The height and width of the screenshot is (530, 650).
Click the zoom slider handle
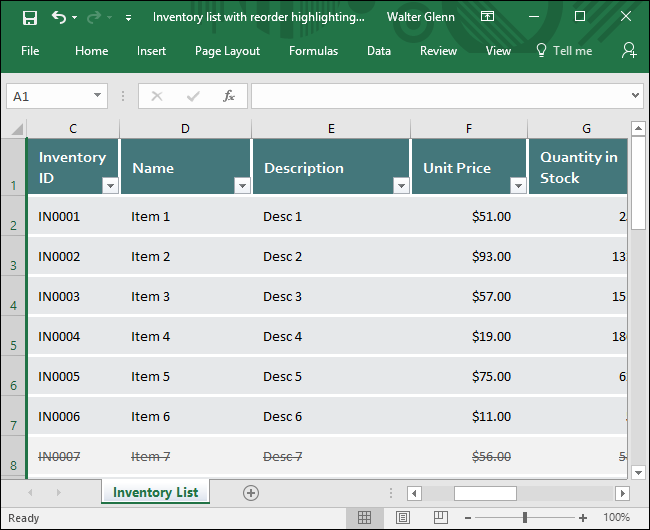click(x=524, y=517)
